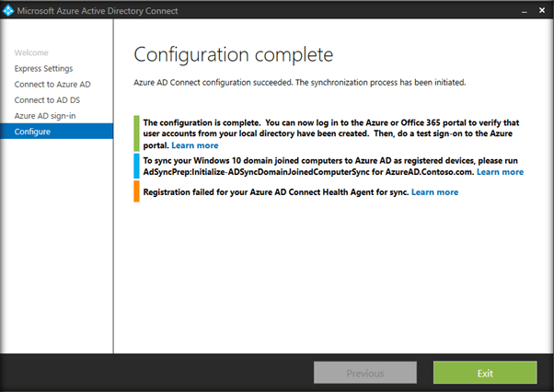Viewport: 554px width, 392px height.
Task: Click the blue information status bar indicator
Action: pos(136,166)
